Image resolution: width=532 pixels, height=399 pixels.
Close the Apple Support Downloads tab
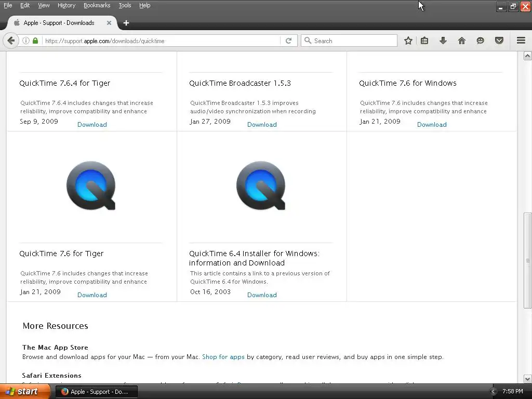click(109, 23)
